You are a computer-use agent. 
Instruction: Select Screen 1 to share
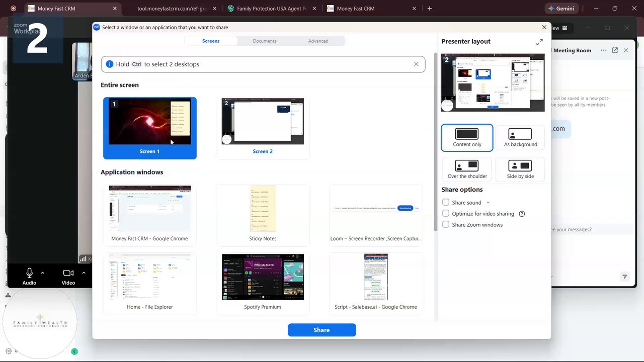tap(150, 128)
